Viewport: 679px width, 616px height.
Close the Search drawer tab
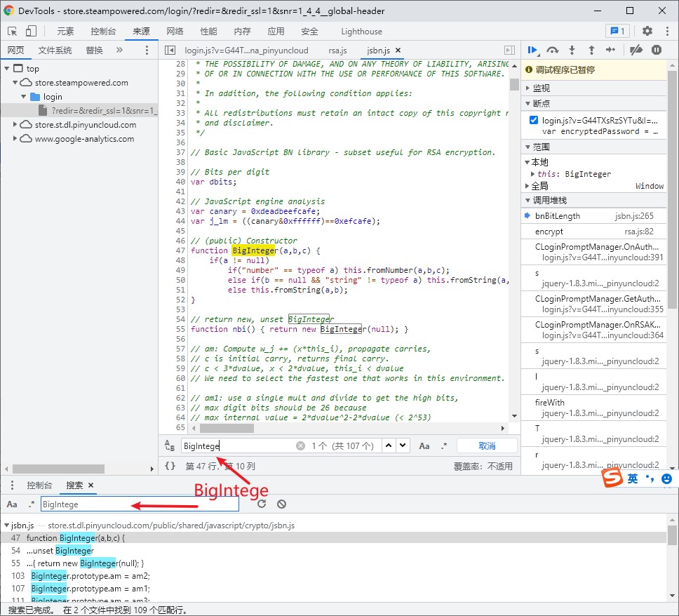point(91,486)
